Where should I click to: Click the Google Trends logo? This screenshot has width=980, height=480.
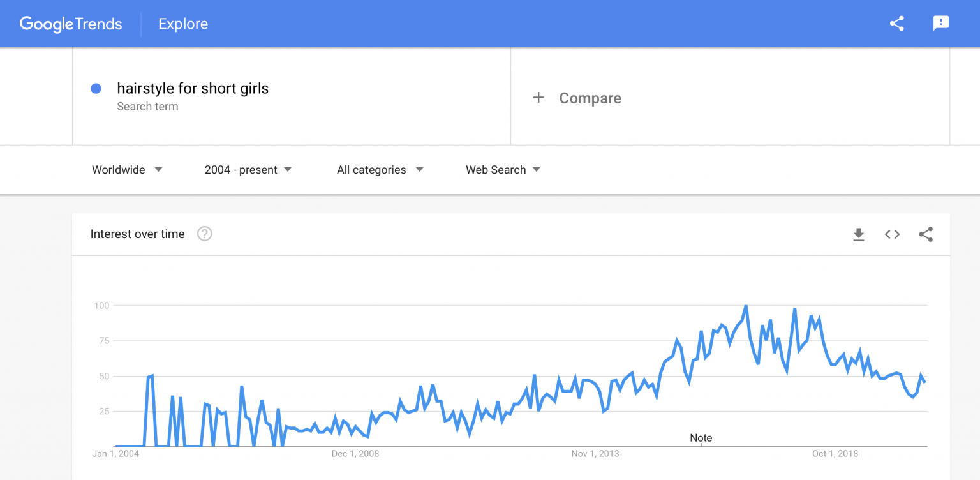(71, 24)
